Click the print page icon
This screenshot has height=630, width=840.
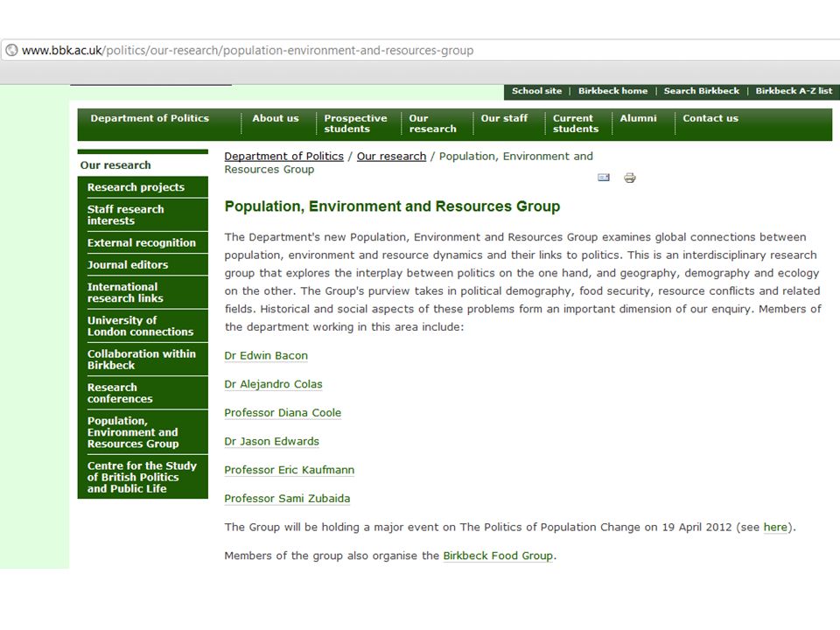629,178
